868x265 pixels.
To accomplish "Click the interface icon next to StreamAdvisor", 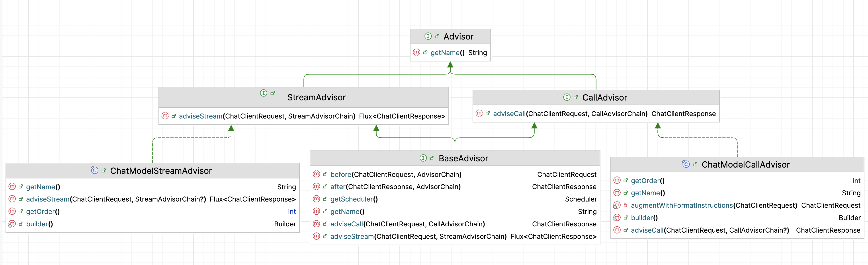I will pyautogui.click(x=264, y=93).
